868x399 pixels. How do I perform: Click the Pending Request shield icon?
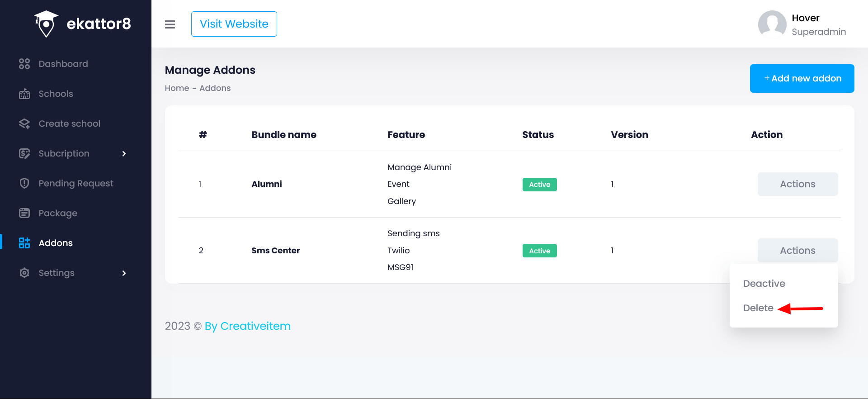pyautogui.click(x=24, y=183)
